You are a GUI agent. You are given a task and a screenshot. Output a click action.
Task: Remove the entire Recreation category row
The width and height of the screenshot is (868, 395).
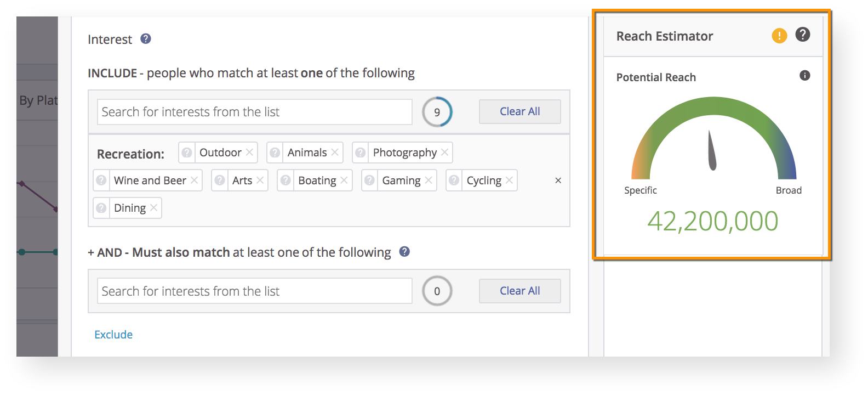coord(558,180)
